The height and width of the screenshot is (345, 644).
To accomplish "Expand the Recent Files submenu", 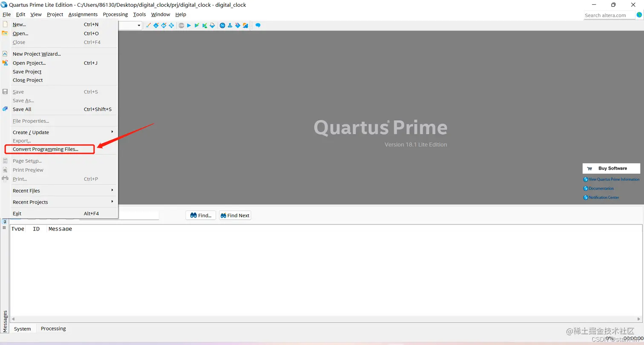I will tap(64, 190).
